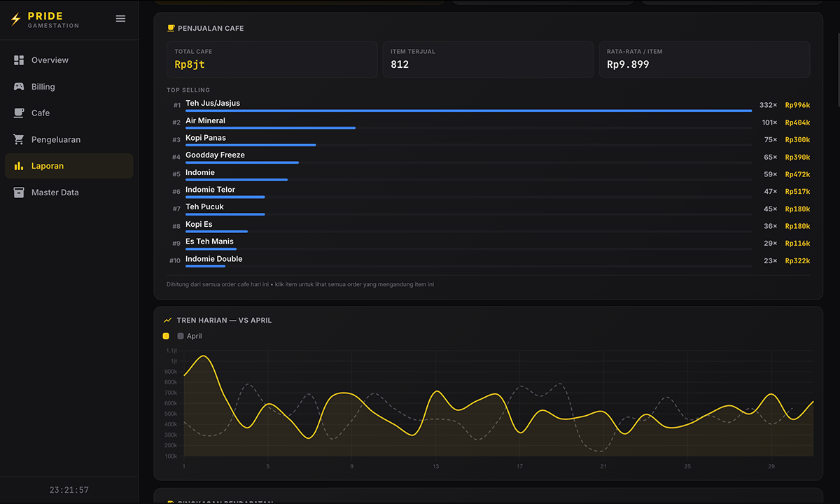Click the Tren Harian trend icon
The image size is (840, 504).
click(167, 320)
